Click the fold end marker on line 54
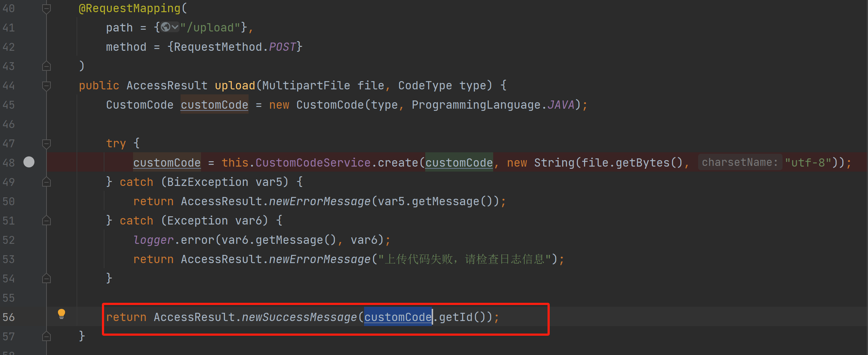 [x=46, y=278]
